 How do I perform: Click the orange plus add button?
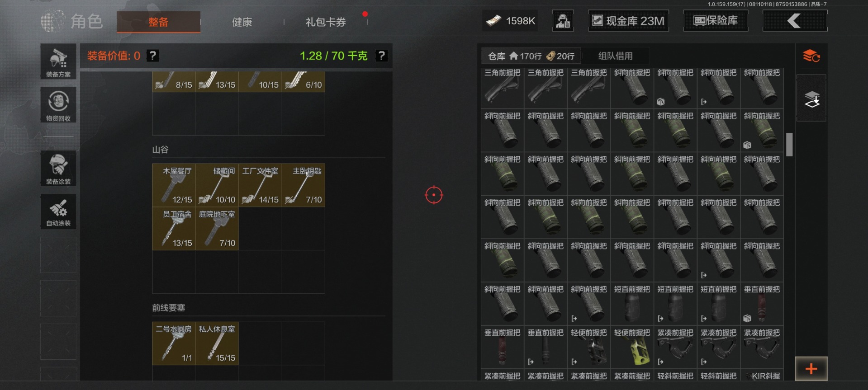pyautogui.click(x=811, y=369)
